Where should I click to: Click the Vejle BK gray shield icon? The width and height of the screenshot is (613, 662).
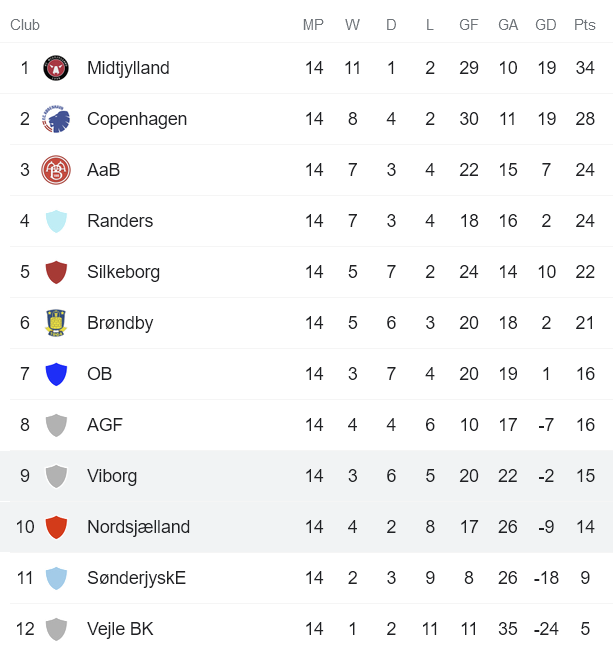click(56, 629)
